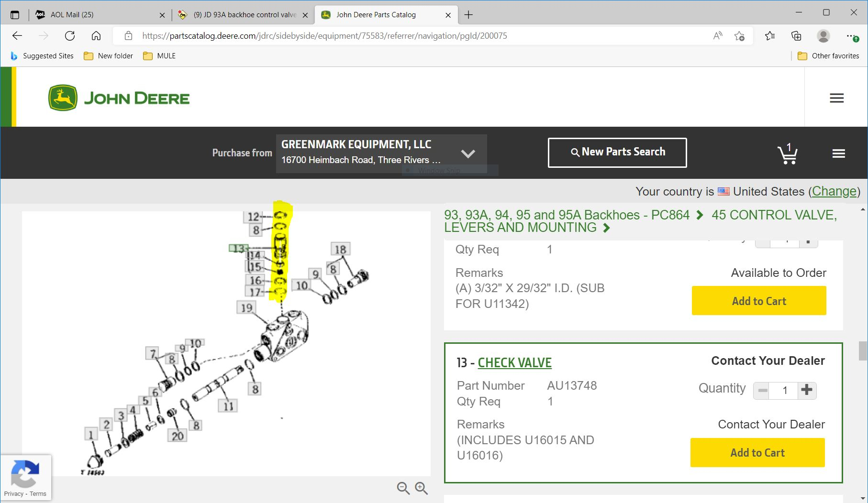The width and height of the screenshot is (868, 503).
Task: Select callout 19 on the diagram
Action: [246, 307]
